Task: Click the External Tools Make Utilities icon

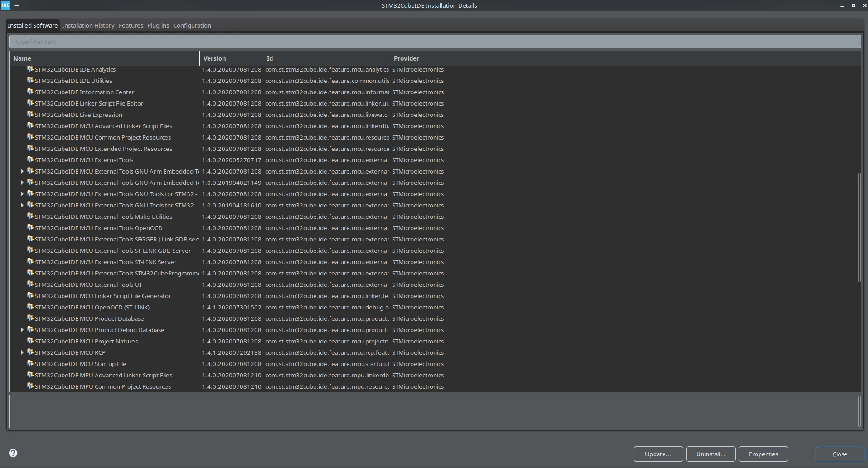Action: point(30,217)
